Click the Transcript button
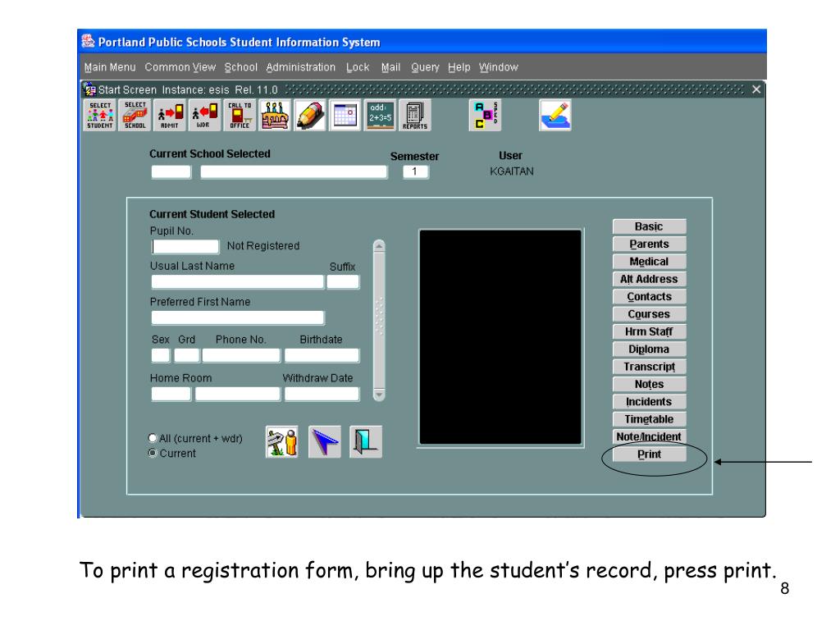Image resolution: width=840 pixels, height=630 pixels. click(650, 367)
